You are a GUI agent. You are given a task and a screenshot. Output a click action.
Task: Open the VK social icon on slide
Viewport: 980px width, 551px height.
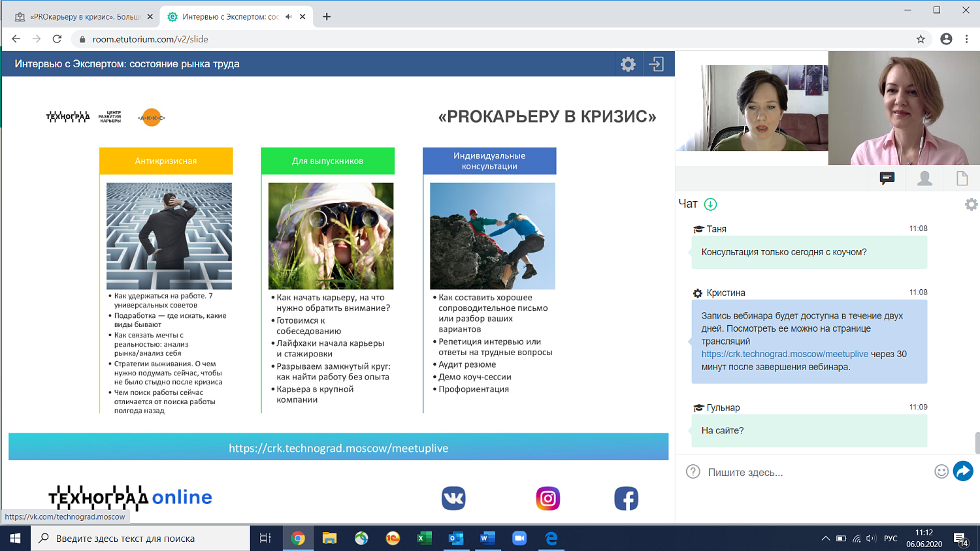[453, 498]
